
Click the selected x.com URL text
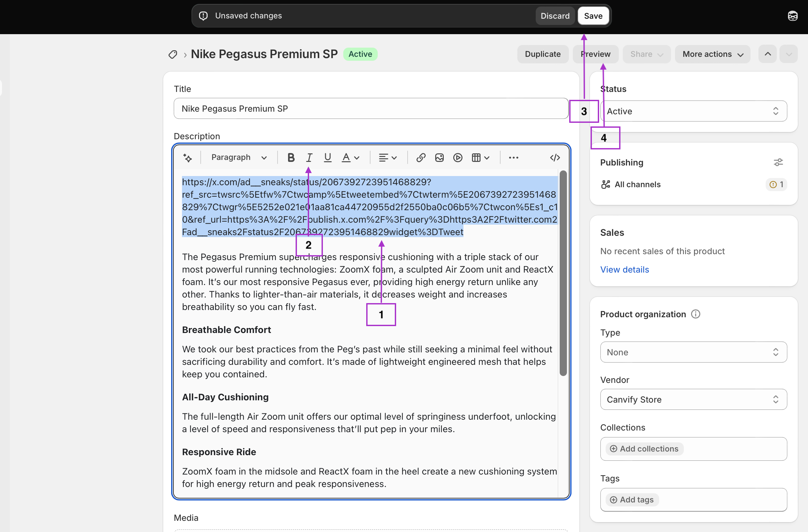click(x=370, y=207)
